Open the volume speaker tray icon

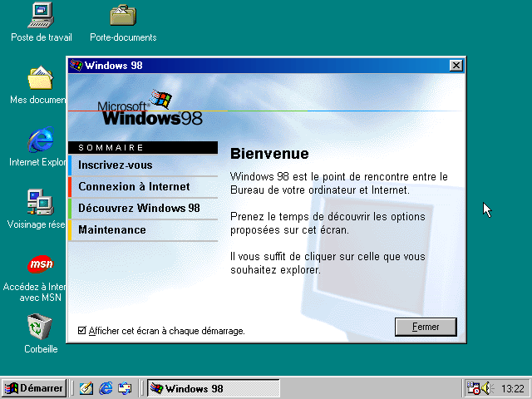coord(486,388)
